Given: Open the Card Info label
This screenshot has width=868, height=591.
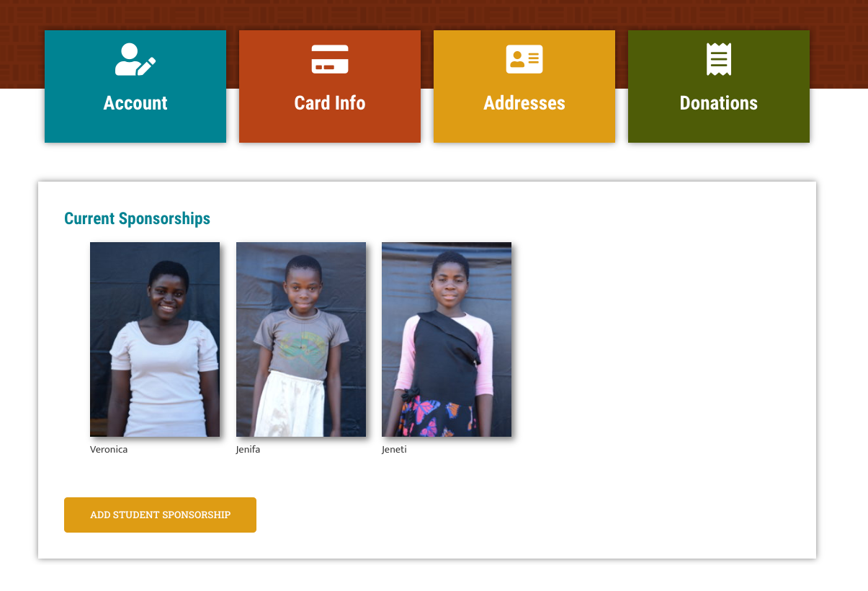Looking at the screenshot, I should click(x=330, y=103).
